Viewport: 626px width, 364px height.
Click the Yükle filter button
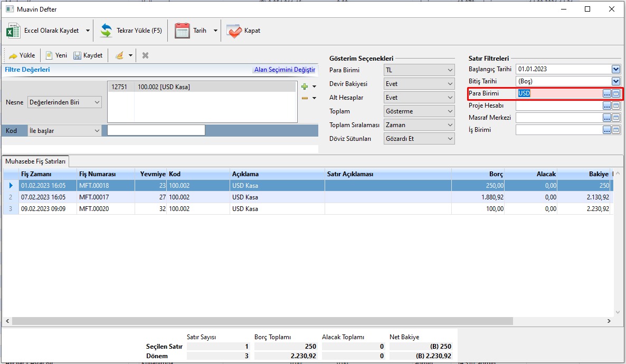(22, 55)
